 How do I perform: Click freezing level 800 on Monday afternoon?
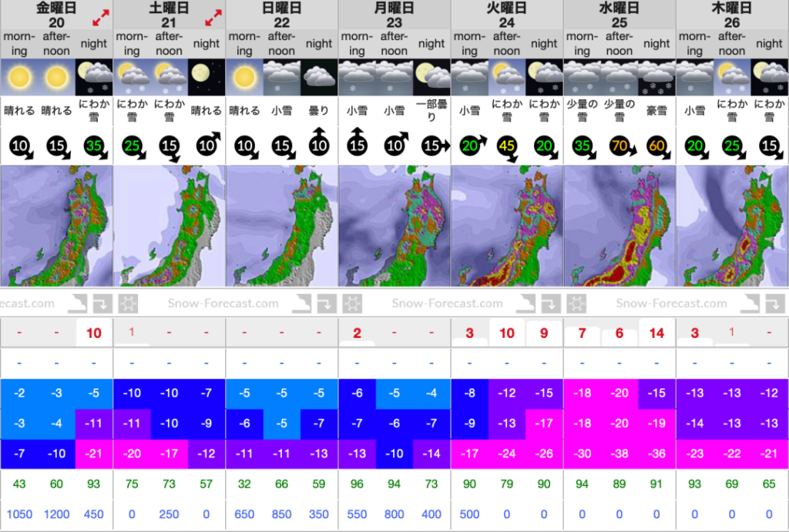tap(394, 514)
